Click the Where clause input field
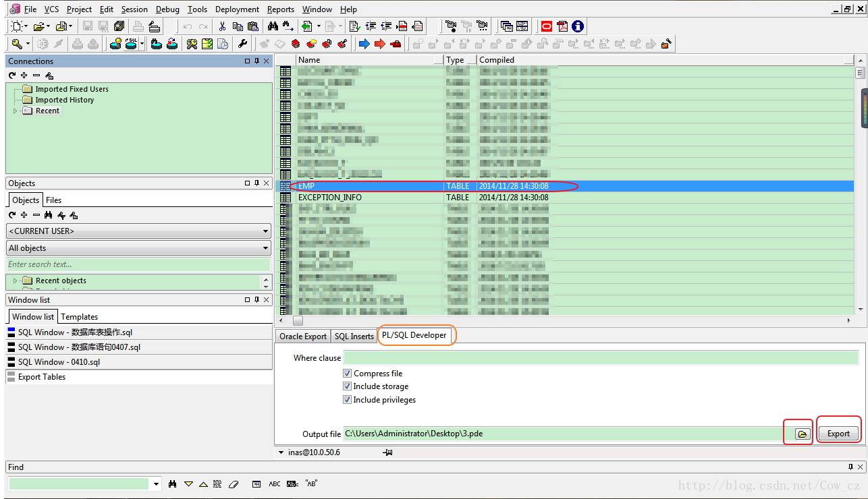 [x=601, y=357]
